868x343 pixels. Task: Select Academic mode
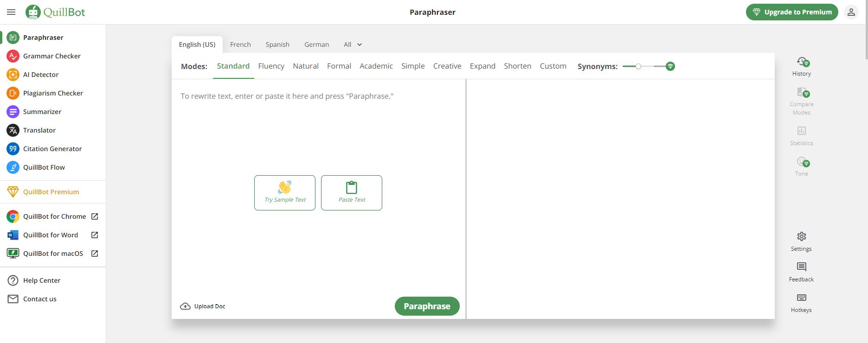point(376,66)
